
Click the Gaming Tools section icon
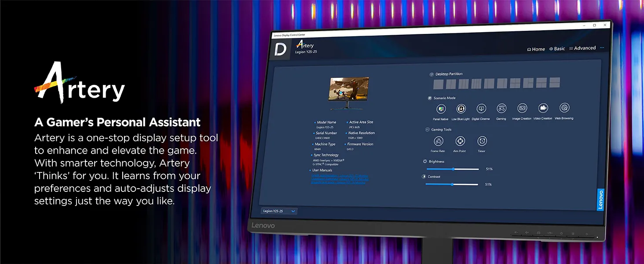coord(428,130)
